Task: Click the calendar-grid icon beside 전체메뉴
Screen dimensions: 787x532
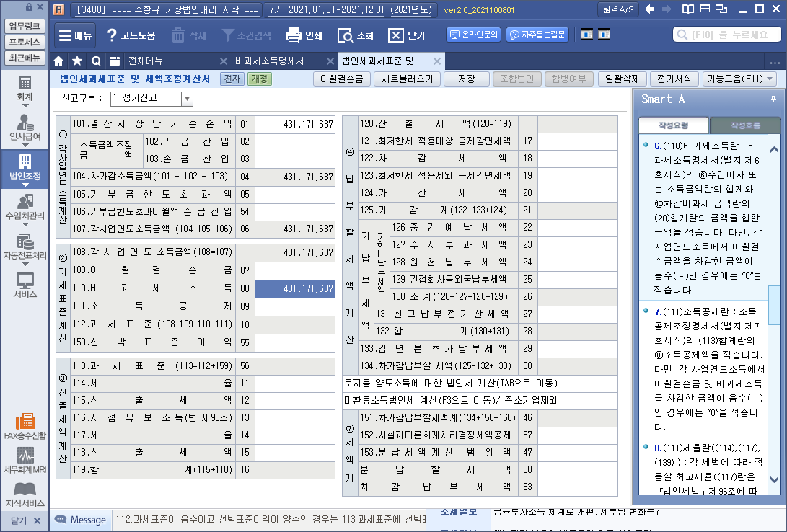Action: pos(115,61)
